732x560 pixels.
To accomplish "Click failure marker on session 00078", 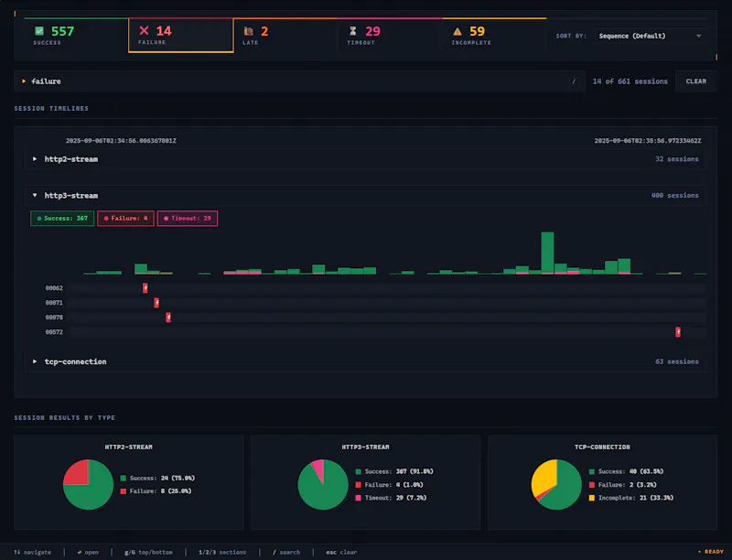I will coord(168,318).
